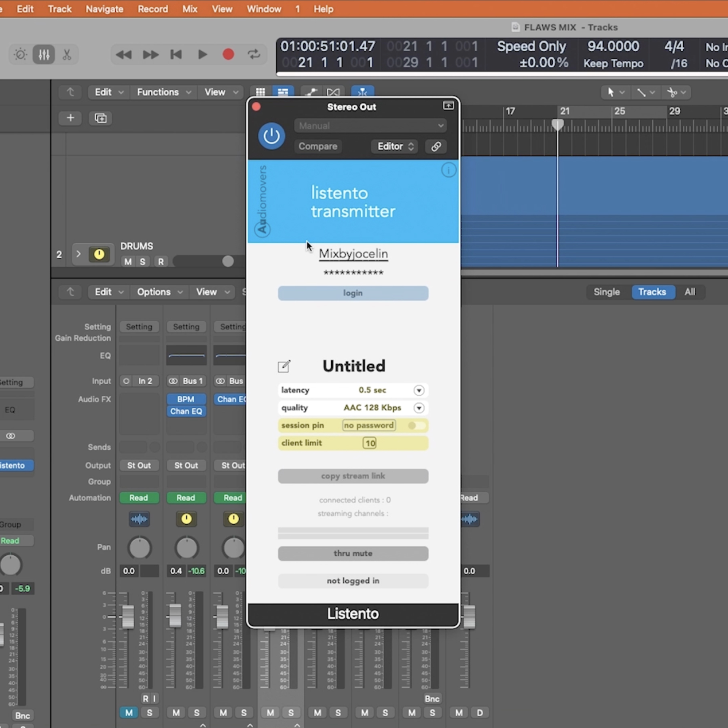Select the Tracks mixer view tab
This screenshot has width=728, height=728.
tap(652, 292)
